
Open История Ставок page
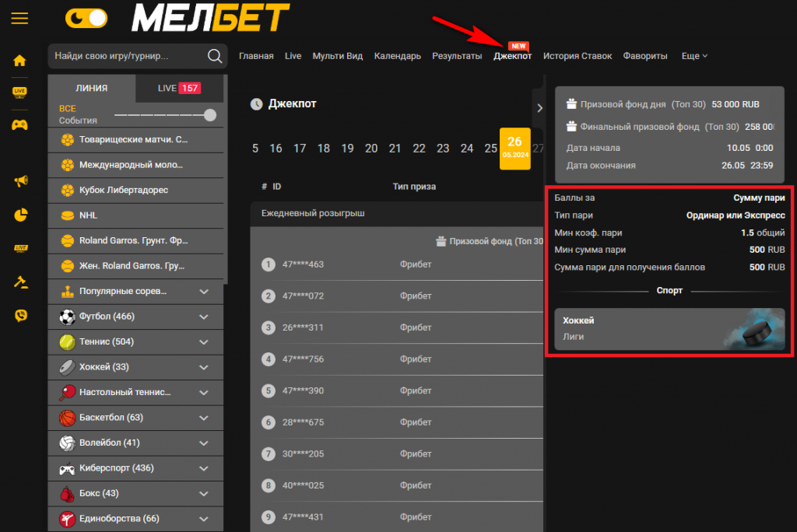tap(578, 56)
